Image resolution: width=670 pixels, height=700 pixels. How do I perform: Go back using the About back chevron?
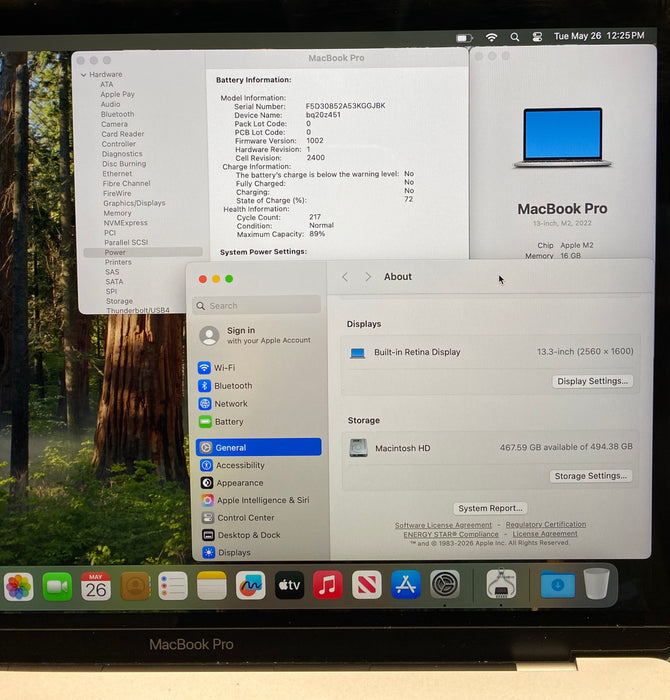[345, 277]
